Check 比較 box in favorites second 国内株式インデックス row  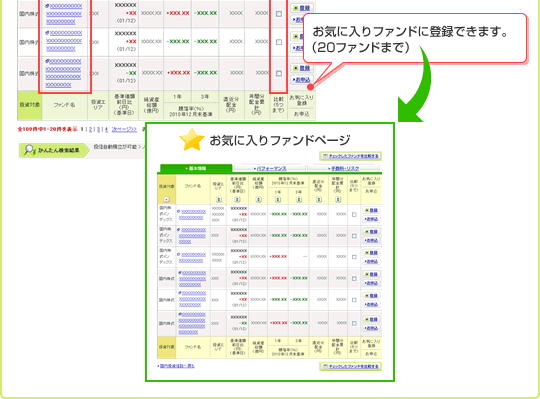pos(354,236)
